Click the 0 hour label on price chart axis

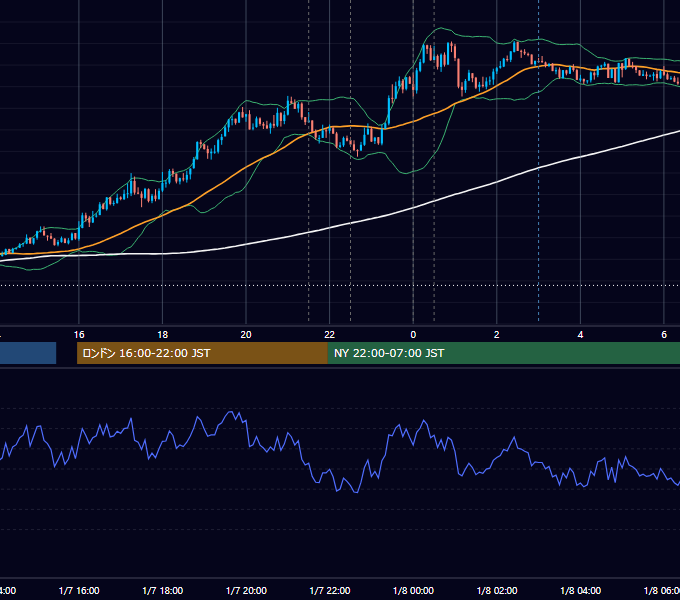click(x=413, y=335)
